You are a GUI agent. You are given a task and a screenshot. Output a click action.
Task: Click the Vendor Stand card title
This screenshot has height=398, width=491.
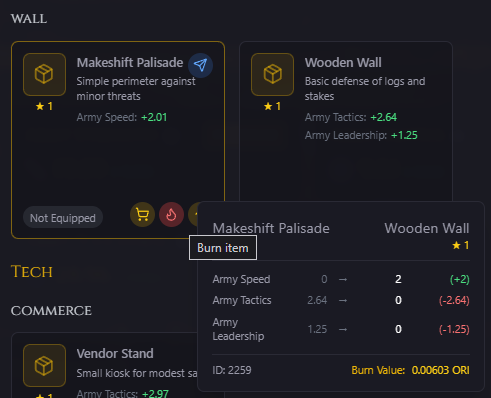(115, 353)
